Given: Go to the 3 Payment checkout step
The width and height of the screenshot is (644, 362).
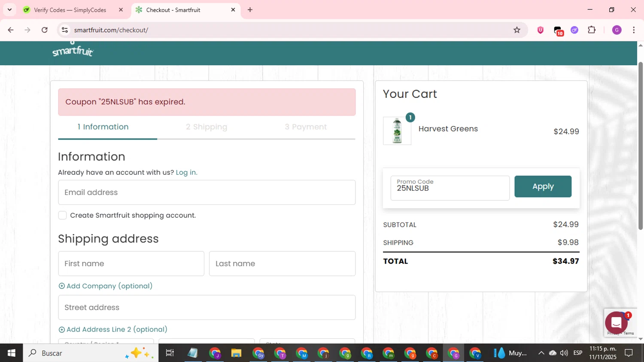Looking at the screenshot, I should [x=306, y=127].
